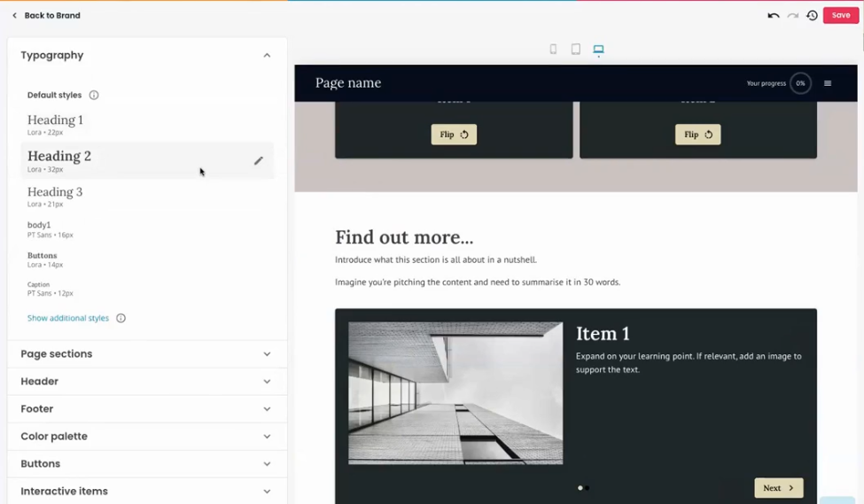Click info icon beside Show additional styles

121,318
